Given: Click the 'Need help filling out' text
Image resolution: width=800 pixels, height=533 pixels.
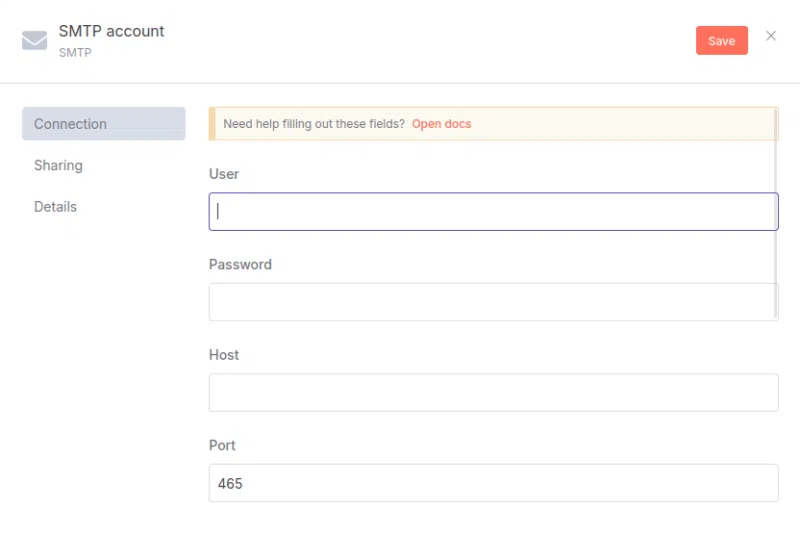Looking at the screenshot, I should (314, 124).
